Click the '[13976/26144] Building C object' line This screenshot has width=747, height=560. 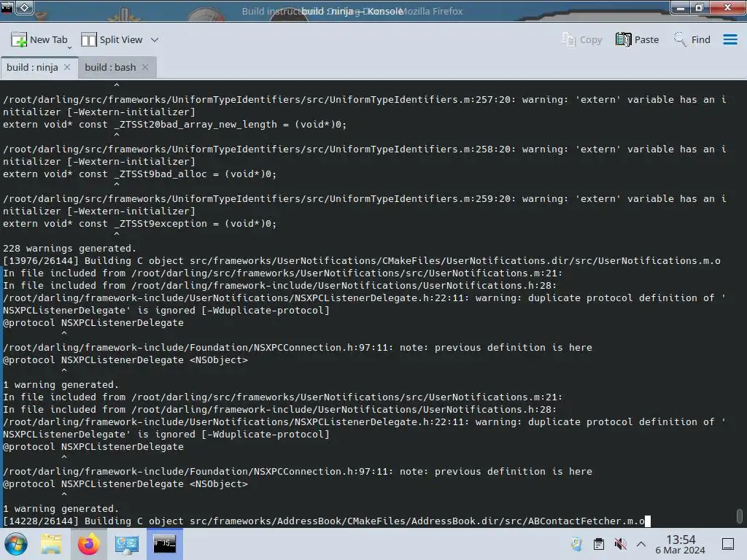tap(362, 260)
